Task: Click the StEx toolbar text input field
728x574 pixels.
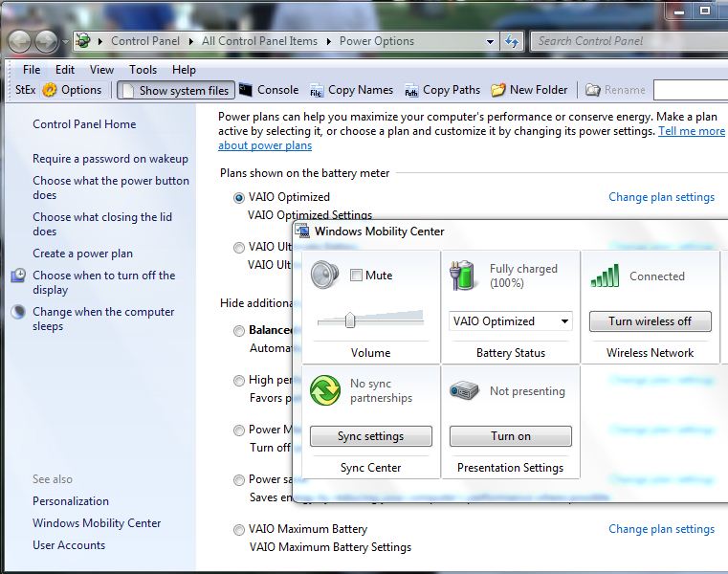Action: tap(691, 90)
